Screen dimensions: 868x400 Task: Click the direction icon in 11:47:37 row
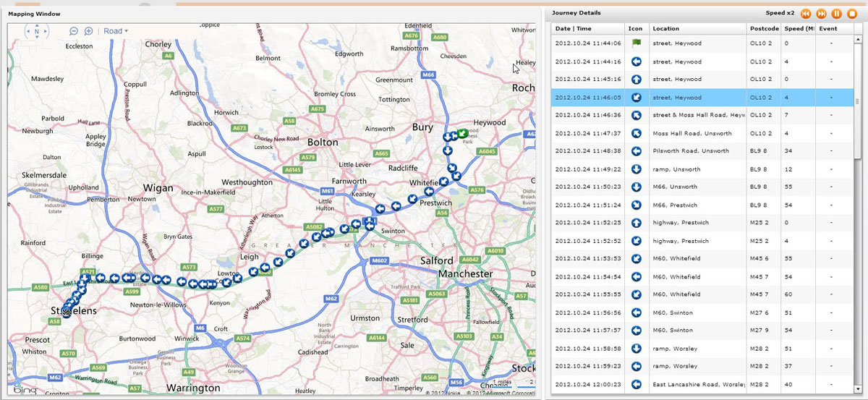tap(636, 133)
